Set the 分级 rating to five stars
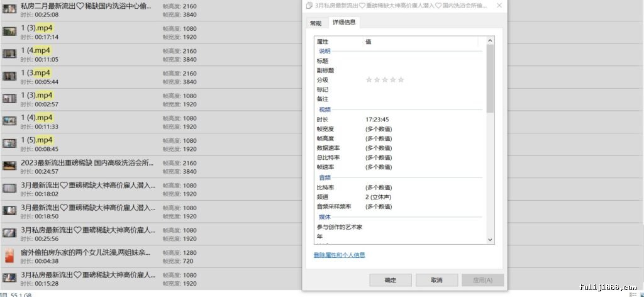Screen dimensions: 644x297 401,80
